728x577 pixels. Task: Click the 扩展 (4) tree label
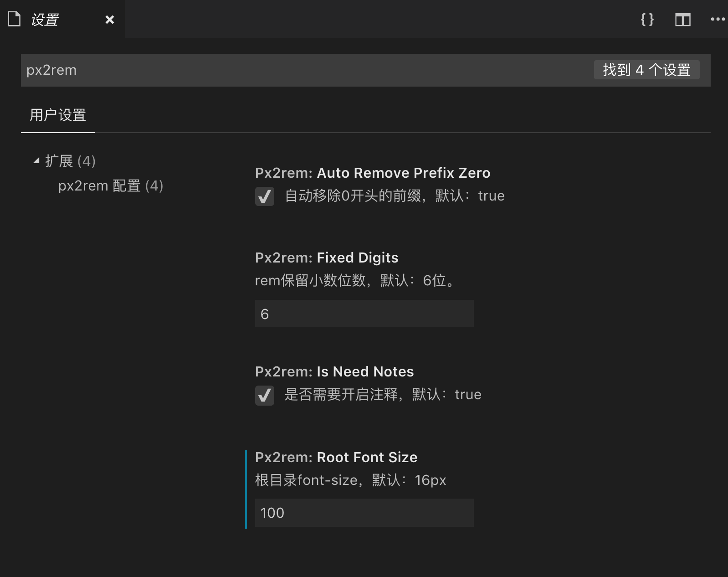[x=70, y=161]
